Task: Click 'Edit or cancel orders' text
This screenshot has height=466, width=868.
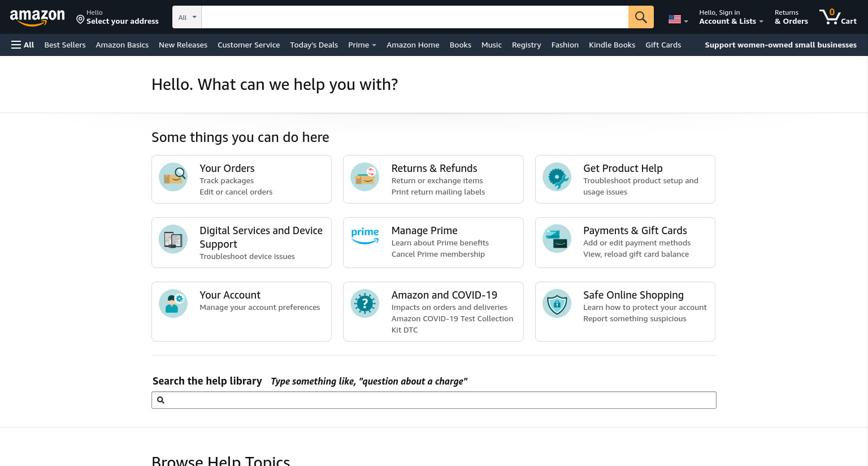Action: click(236, 192)
